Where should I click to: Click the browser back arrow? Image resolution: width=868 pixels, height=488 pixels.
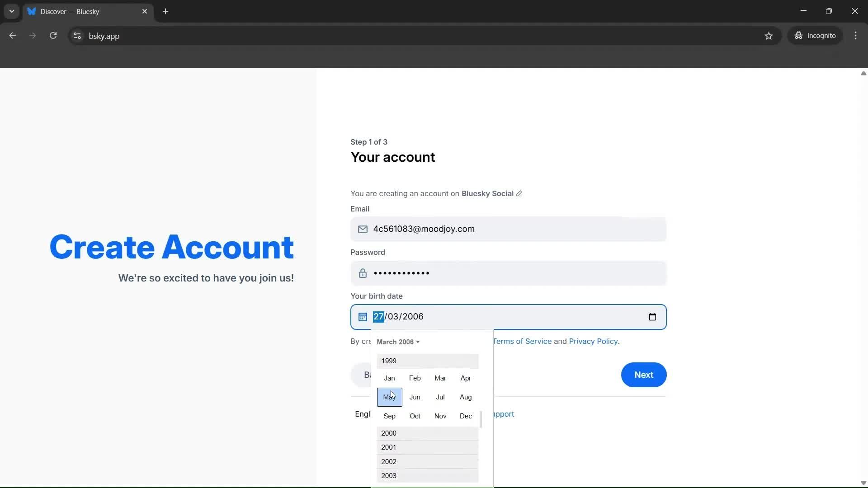[x=12, y=36]
